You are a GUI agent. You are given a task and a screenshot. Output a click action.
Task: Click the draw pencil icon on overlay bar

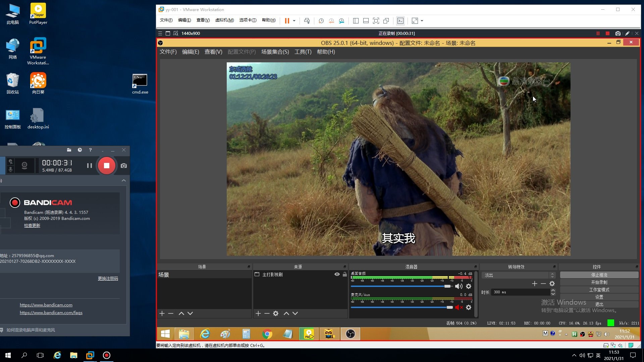tap(627, 33)
